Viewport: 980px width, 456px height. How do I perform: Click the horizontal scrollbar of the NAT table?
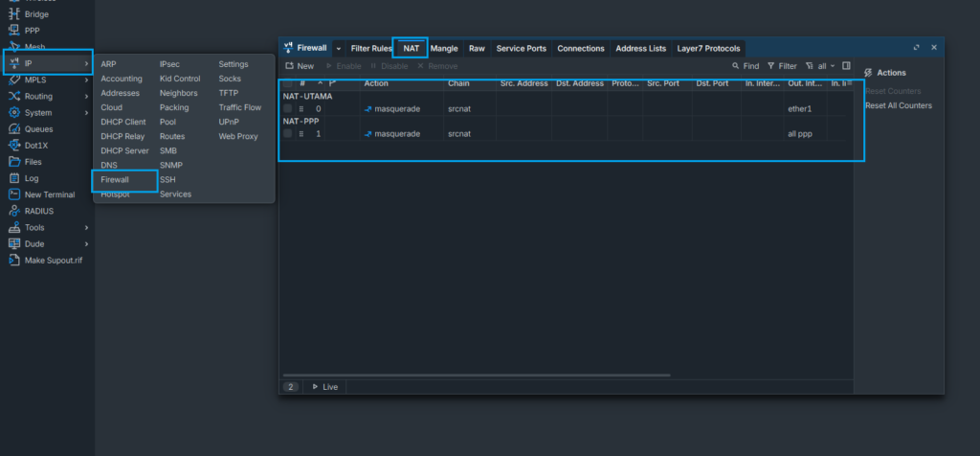(478, 376)
